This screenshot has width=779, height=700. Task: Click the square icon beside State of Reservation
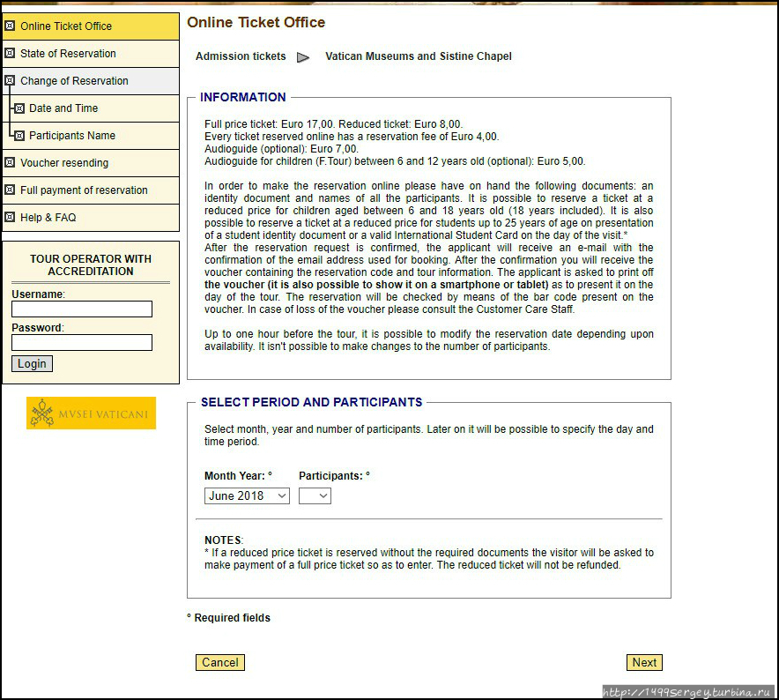pyautogui.click(x=10, y=53)
